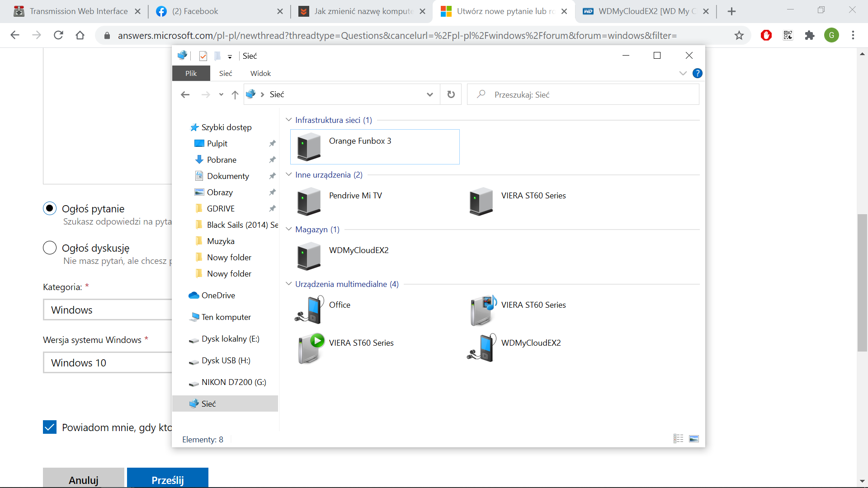Open the Widok ribbon tab
868x488 pixels.
(260, 73)
